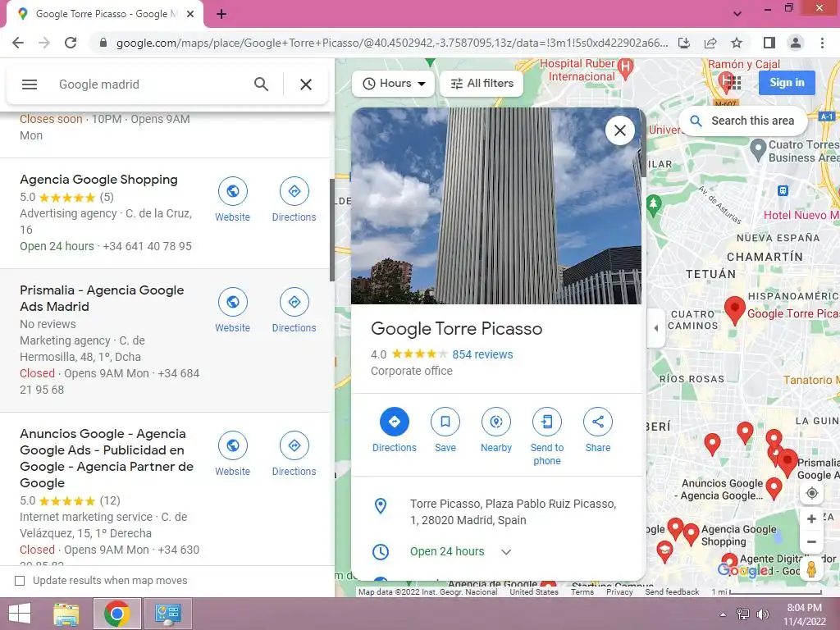Click Sign in button
The image size is (840, 630).
(x=787, y=83)
